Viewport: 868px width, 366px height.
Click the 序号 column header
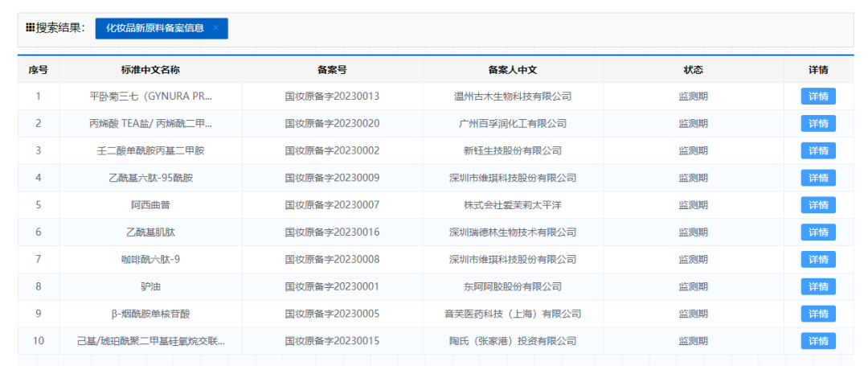tap(39, 70)
